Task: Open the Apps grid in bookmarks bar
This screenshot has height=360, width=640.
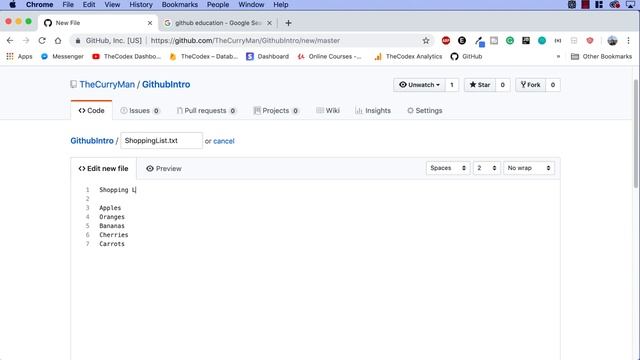Action: 19,56
